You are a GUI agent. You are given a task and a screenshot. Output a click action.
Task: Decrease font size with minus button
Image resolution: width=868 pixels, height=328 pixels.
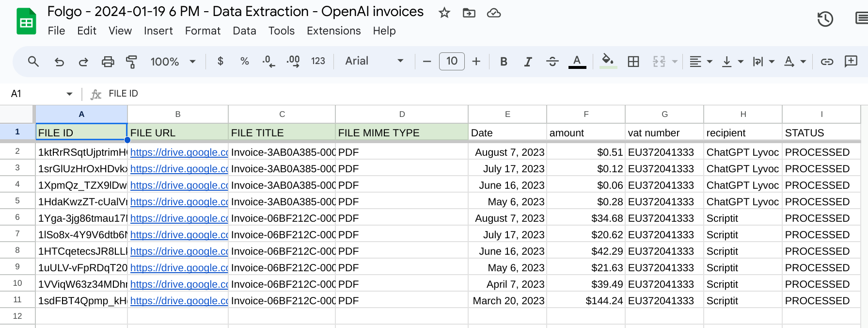427,61
